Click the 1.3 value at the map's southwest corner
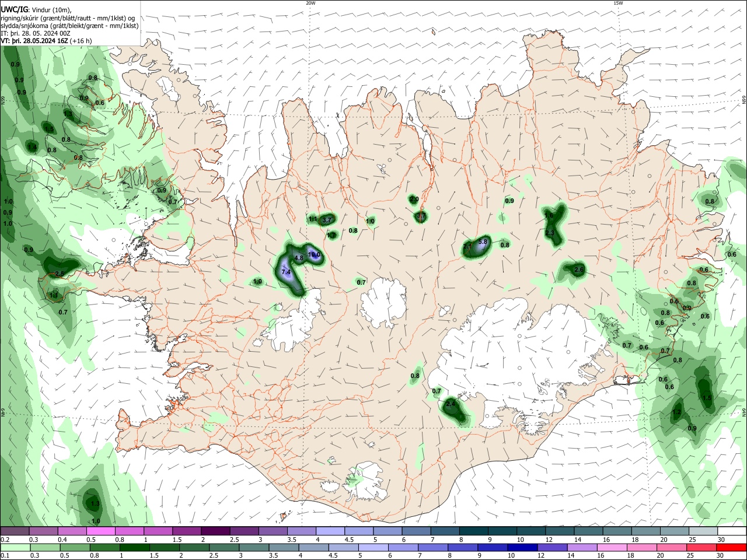This screenshot has width=747, height=560. pos(95,503)
